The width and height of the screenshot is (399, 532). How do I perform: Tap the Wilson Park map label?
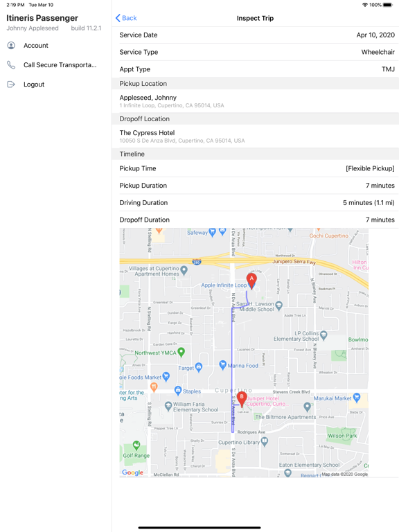coord(342,436)
